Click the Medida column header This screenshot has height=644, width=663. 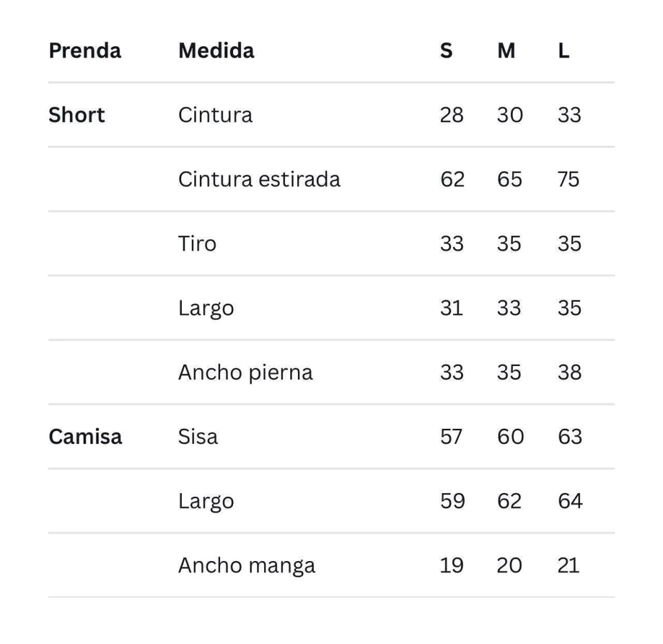[216, 51]
